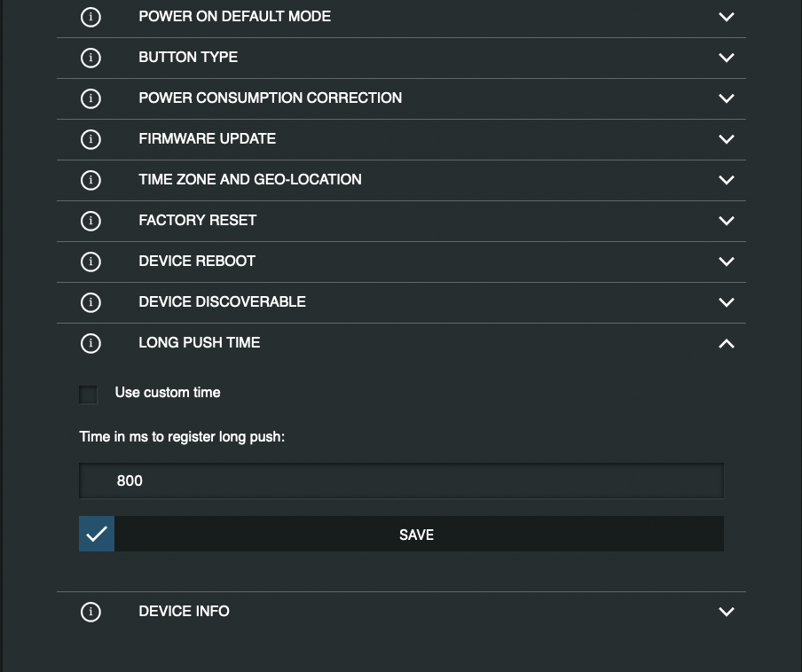
Task: Expand the Device Info chevron
Action: click(726, 612)
